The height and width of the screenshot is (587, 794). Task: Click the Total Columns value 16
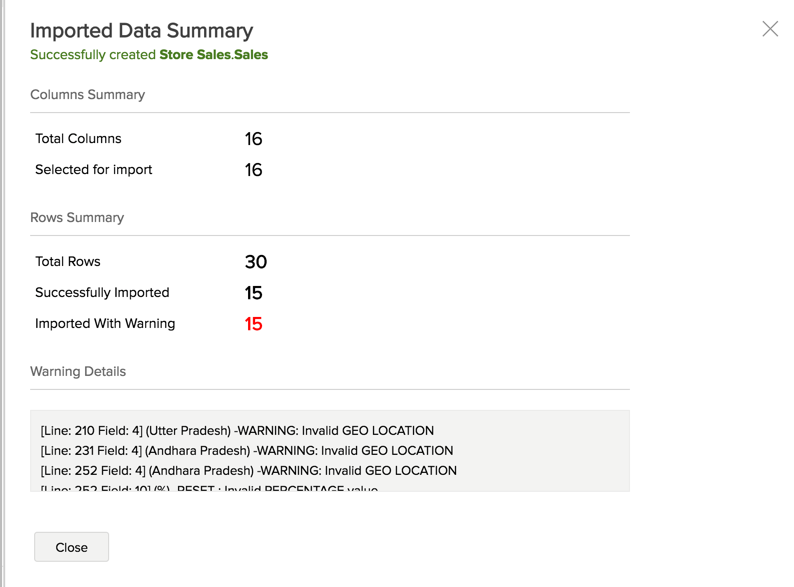click(253, 139)
